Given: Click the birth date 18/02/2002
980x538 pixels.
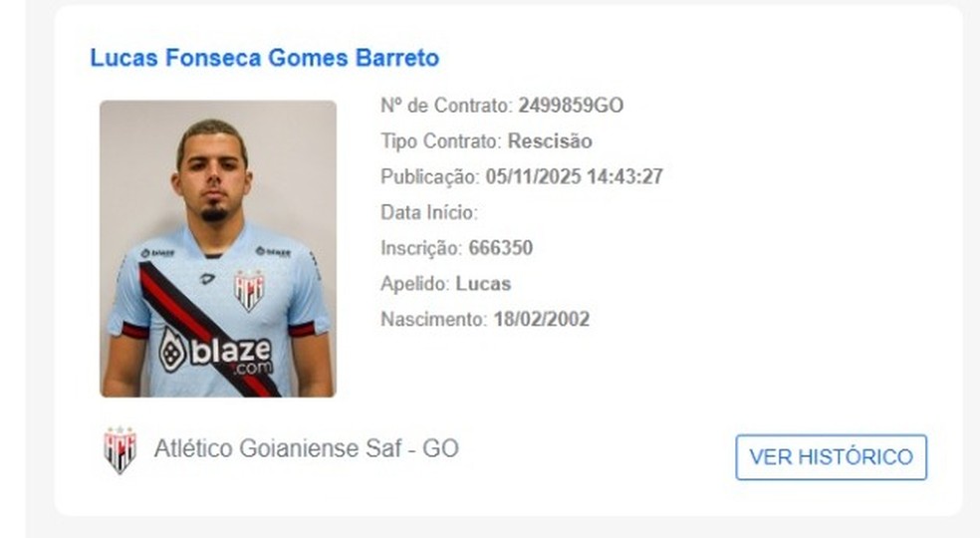Looking at the screenshot, I should pyautogui.click(x=541, y=320).
